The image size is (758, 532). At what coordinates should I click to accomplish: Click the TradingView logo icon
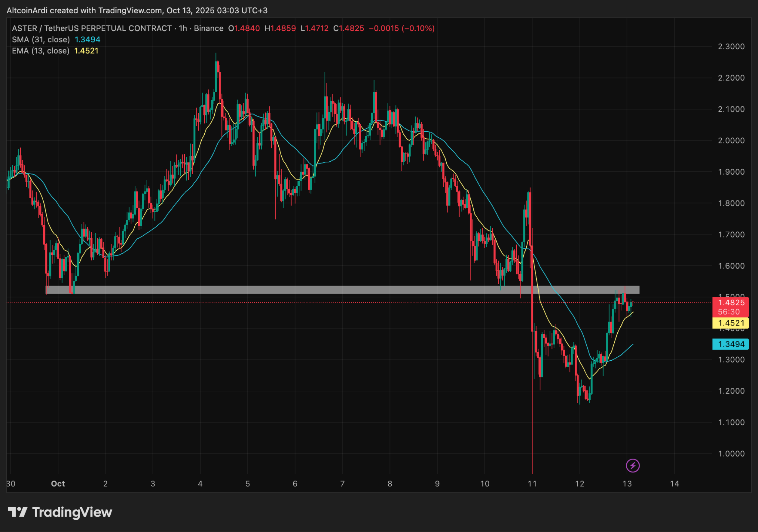[x=17, y=512]
